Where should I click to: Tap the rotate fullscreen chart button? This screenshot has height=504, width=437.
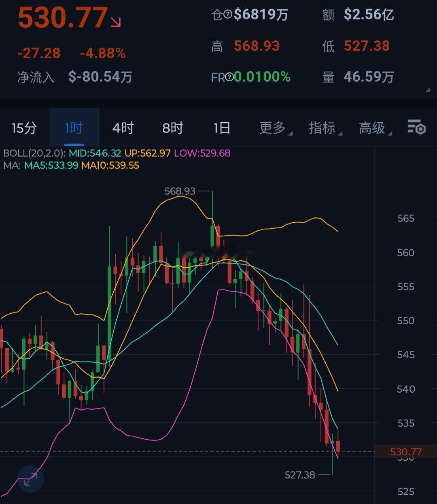31,479
